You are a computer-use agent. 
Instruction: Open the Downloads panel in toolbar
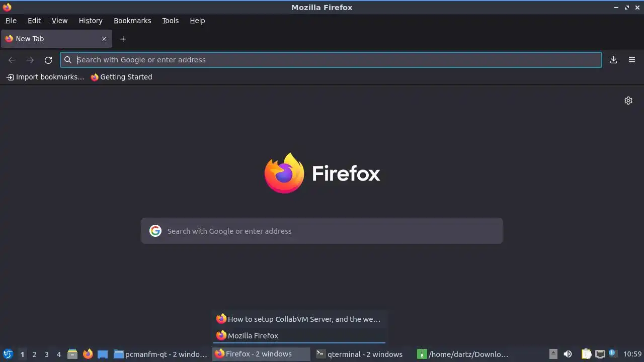614,60
